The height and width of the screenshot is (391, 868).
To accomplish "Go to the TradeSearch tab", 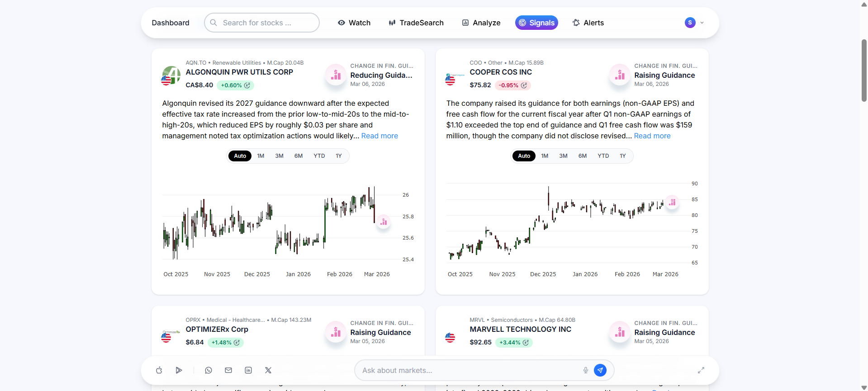I will [416, 23].
